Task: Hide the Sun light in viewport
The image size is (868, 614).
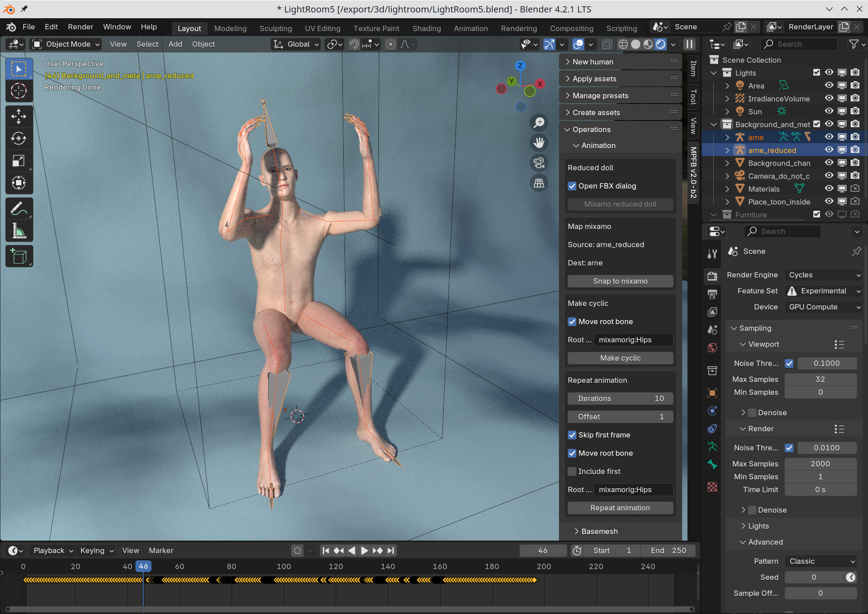Action: (x=829, y=111)
